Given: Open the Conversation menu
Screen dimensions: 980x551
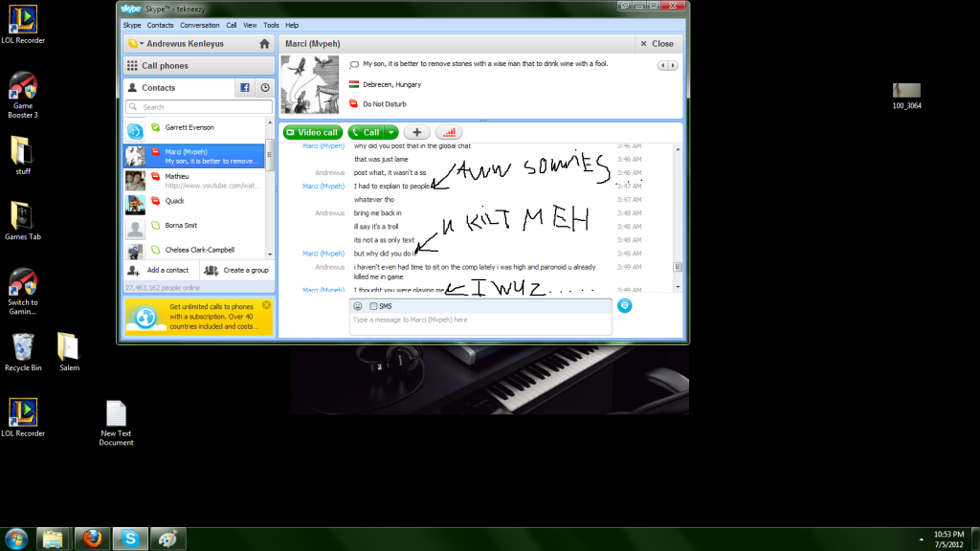Looking at the screenshot, I should click(199, 26).
